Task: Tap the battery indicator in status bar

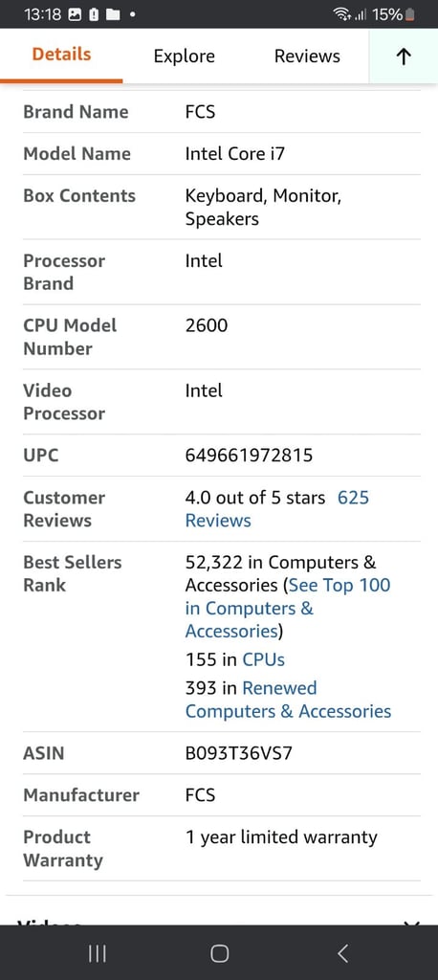Action: click(x=410, y=13)
